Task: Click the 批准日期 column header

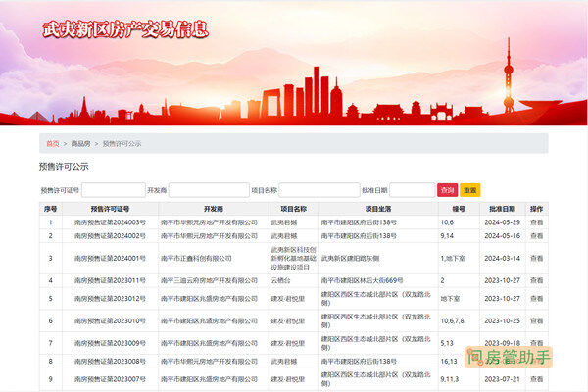Action: (502, 209)
